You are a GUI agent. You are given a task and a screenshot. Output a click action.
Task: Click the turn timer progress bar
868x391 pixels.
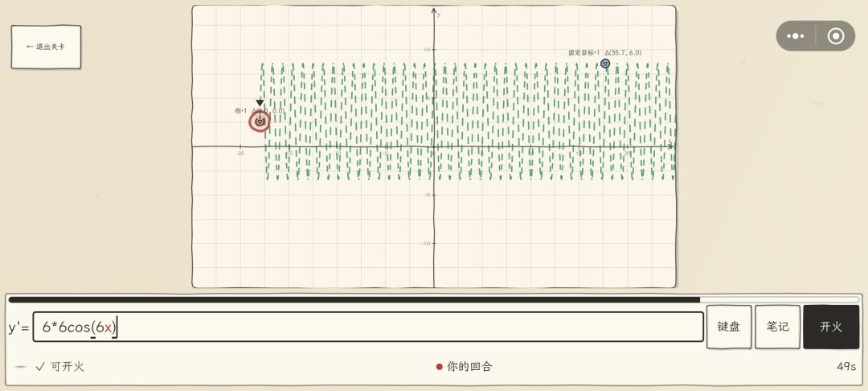[x=434, y=299]
